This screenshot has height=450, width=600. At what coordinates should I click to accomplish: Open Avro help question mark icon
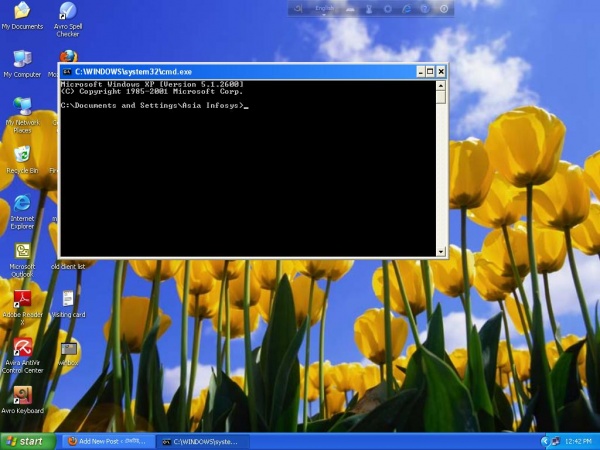tap(425, 9)
